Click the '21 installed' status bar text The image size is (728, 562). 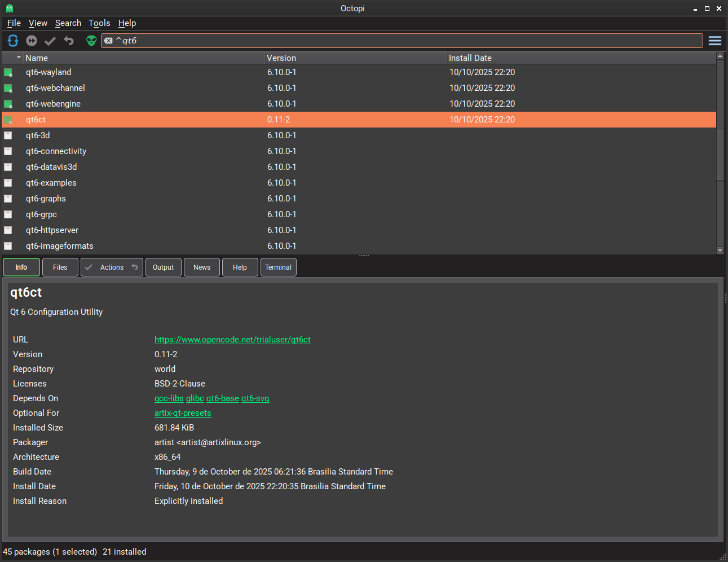pos(125,552)
